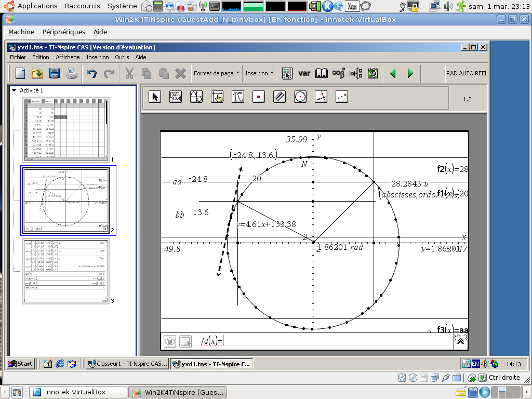Select page 3 calculator thumbnail

click(66, 271)
